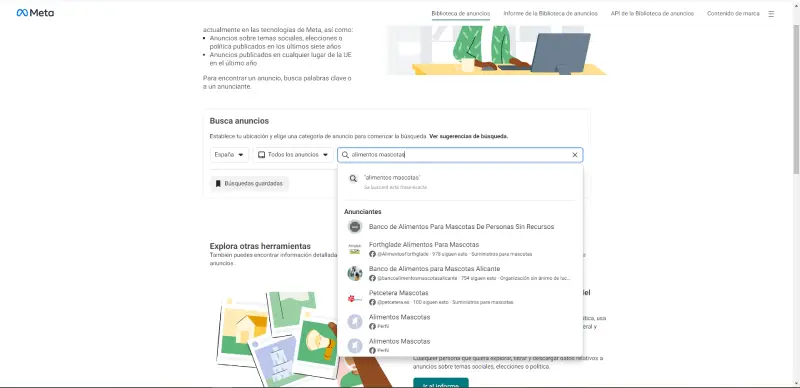Open the hamburger menu icon
Image resolution: width=800 pixels, height=388 pixels.
click(x=771, y=14)
